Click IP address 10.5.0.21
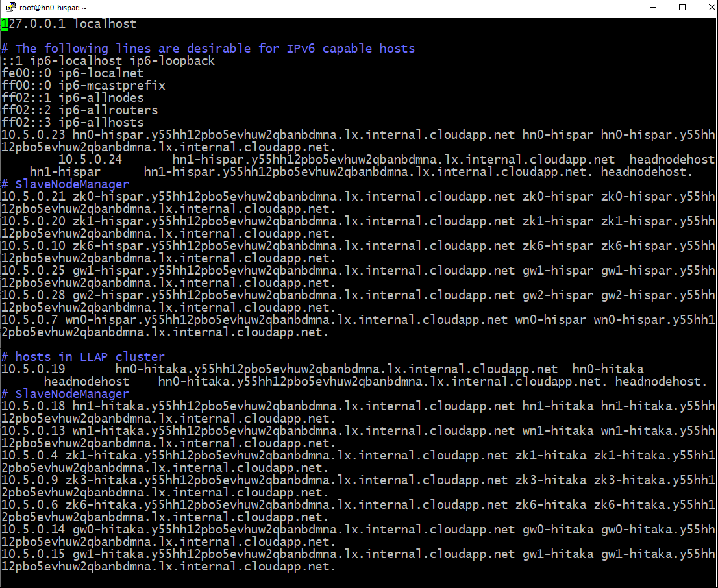This screenshot has width=718, height=588. pyautogui.click(x=33, y=197)
